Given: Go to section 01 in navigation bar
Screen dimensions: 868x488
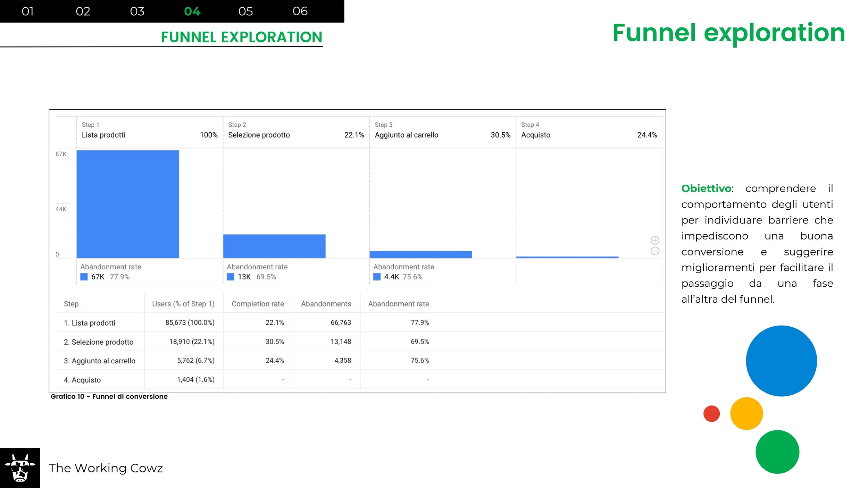Looking at the screenshot, I should (27, 11).
